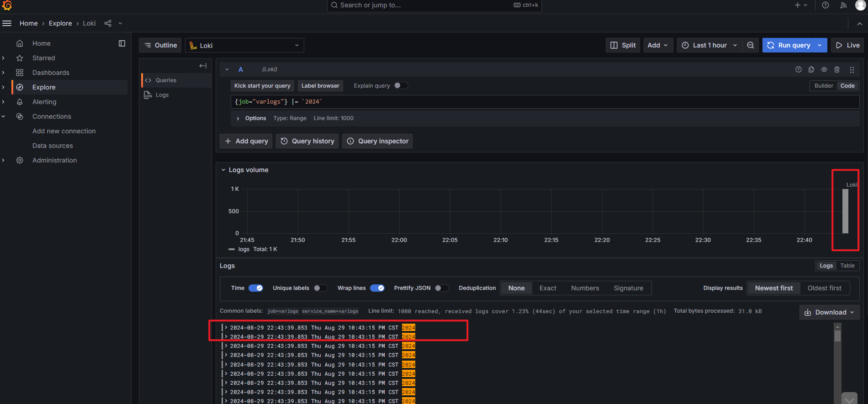Show query help icon for query A
Viewport: 868px width, 404px height.
click(799, 69)
